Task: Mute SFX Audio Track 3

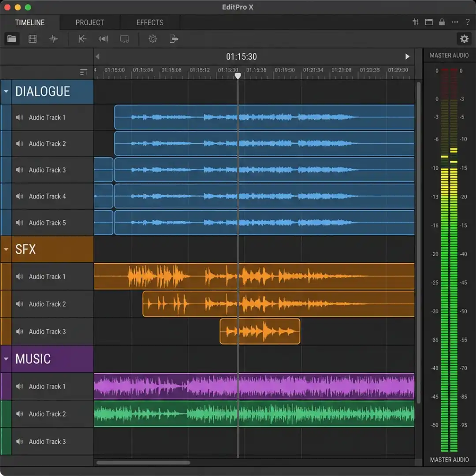Action: tap(19, 331)
